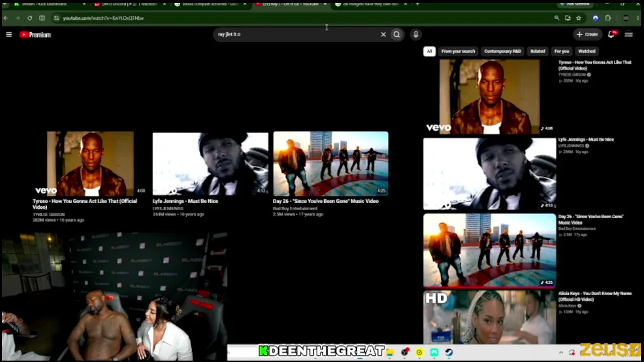
Task: Open Ask Gemini button in Chrome
Action: point(576,4)
